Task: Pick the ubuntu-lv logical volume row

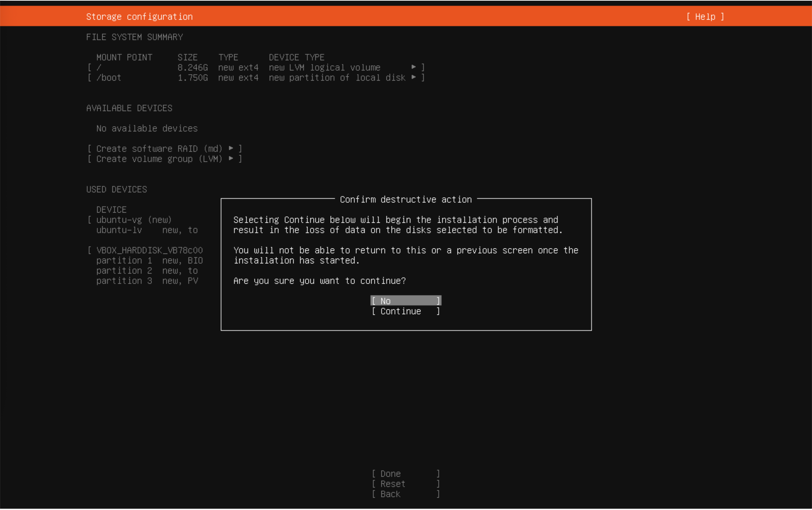Action: pyautogui.click(x=145, y=230)
